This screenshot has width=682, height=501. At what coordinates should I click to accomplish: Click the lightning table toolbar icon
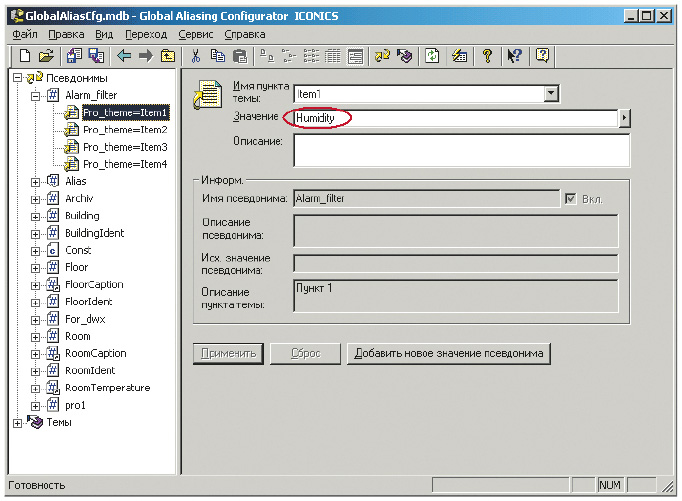pyautogui.click(x=459, y=56)
